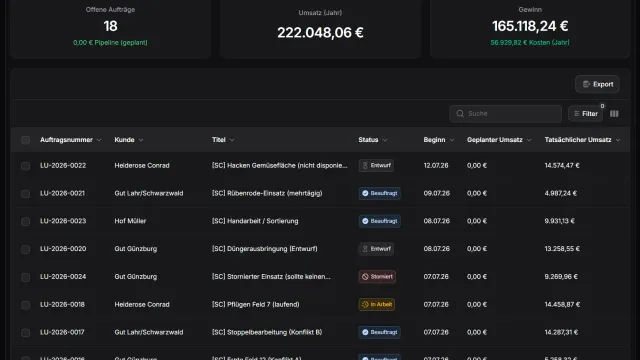Click actual revenue 14.574,47 €
Screen dimensions: 640x360
(x=562, y=165)
